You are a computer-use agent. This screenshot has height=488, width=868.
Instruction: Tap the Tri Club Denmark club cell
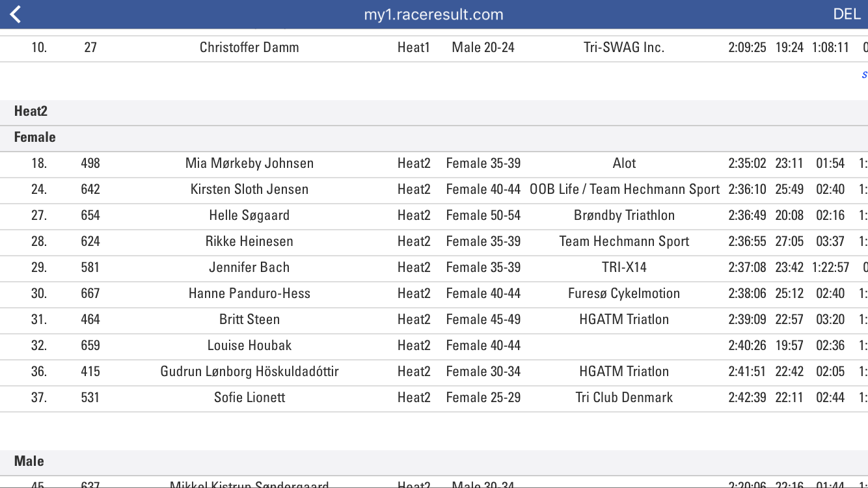[624, 398]
